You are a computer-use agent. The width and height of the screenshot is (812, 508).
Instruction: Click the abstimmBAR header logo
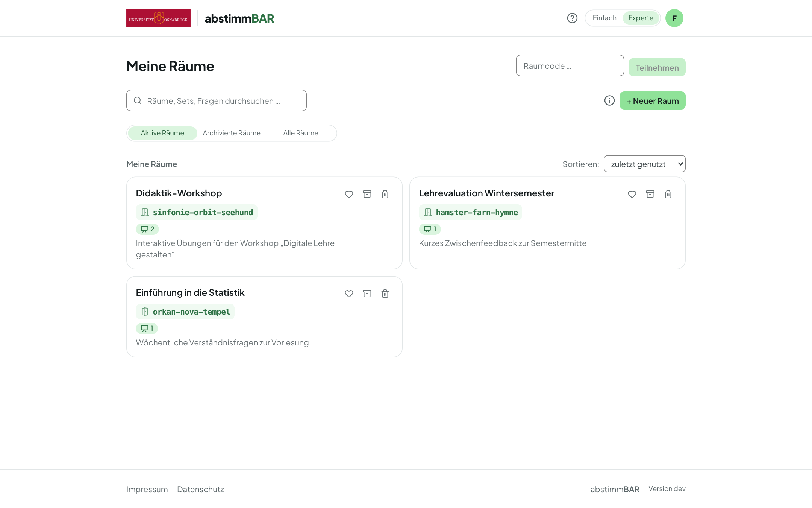click(x=239, y=18)
